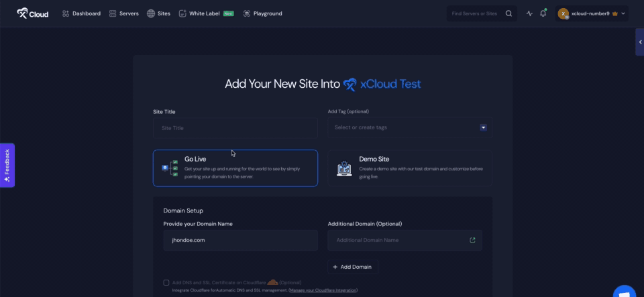Click the crown icon beside xcloud-number9
The height and width of the screenshot is (297, 644).
click(615, 13)
